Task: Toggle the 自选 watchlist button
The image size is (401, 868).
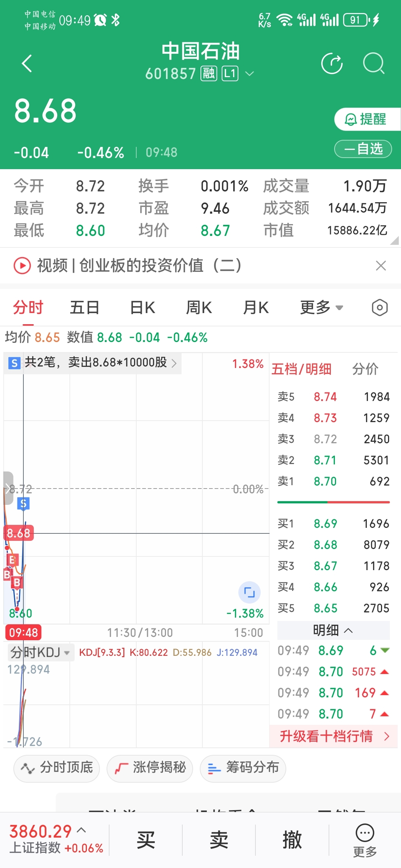Action: click(363, 149)
